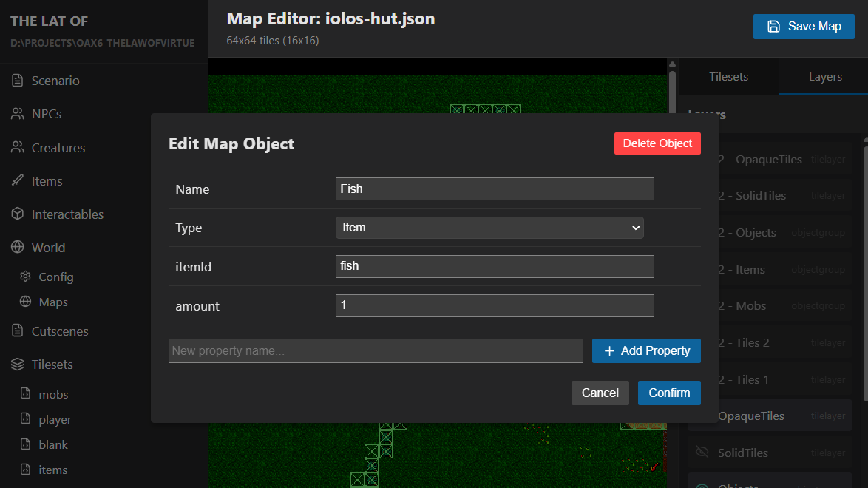Image resolution: width=868 pixels, height=488 pixels.
Task: Switch to the Layers tab
Action: pos(825,76)
